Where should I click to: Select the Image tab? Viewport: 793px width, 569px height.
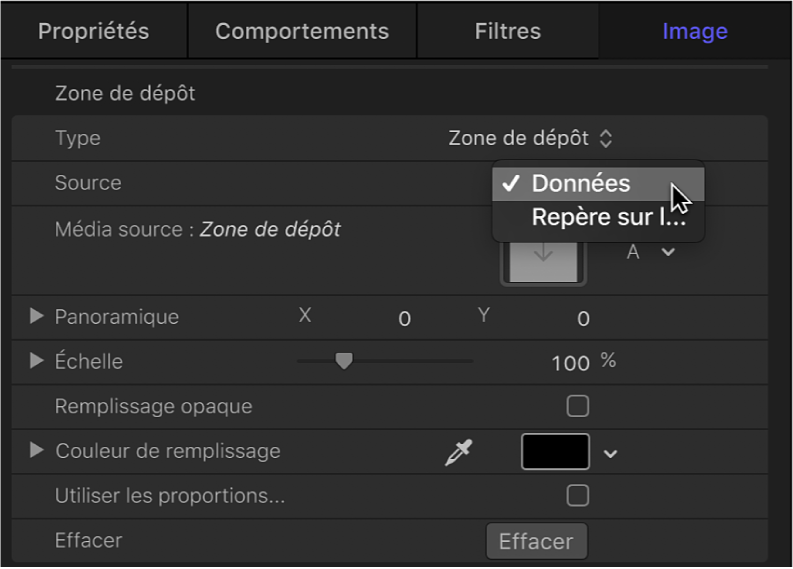[694, 31]
